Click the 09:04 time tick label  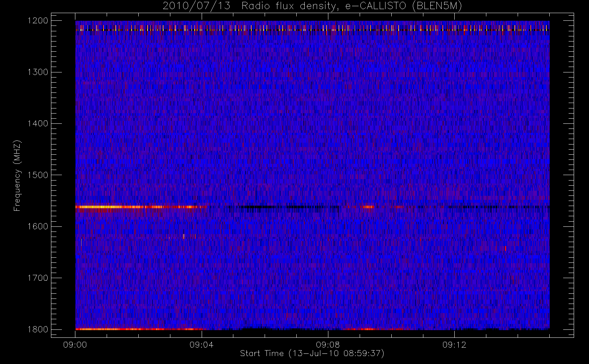(x=201, y=345)
